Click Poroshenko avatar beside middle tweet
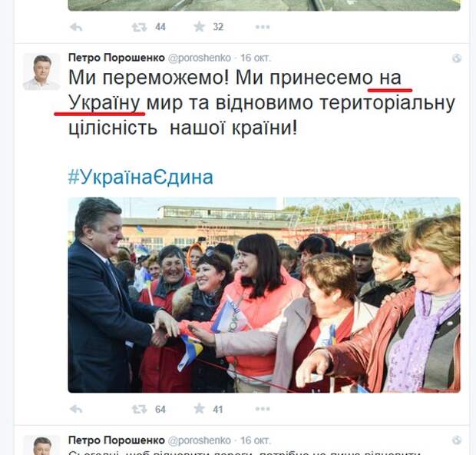This screenshot has width=476, height=455. click(x=41, y=72)
